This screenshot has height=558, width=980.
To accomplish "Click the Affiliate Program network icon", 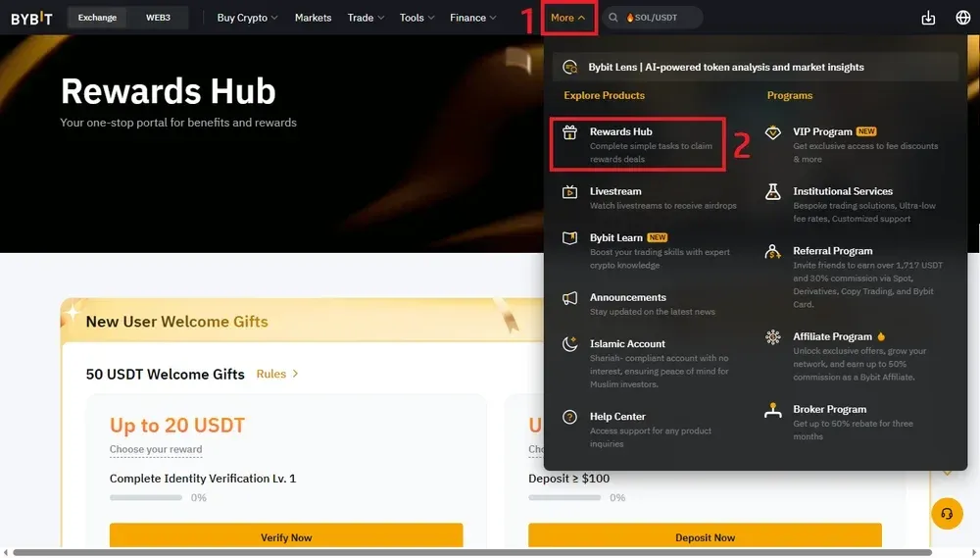I will click(773, 337).
